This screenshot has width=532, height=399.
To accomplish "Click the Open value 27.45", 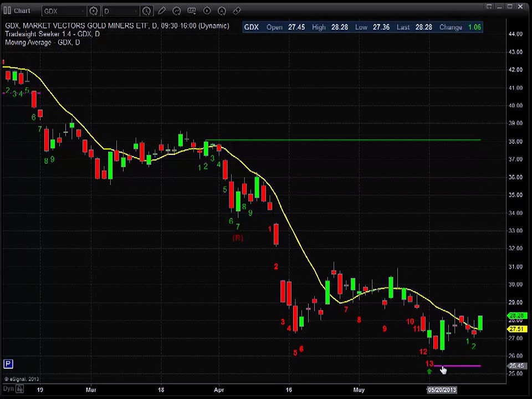I will pos(296,27).
